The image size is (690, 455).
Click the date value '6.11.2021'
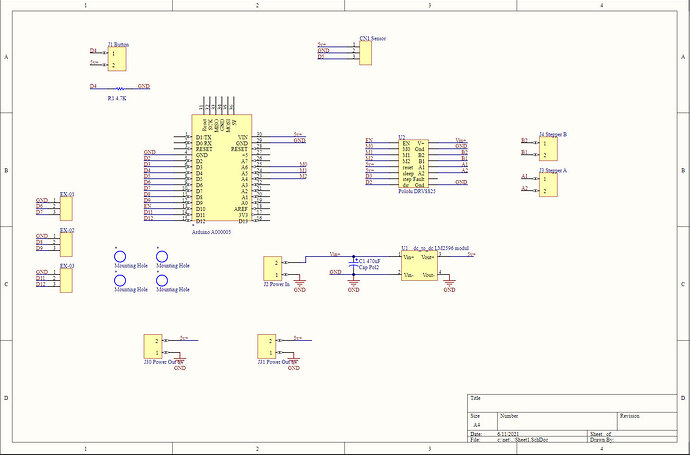[508, 434]
